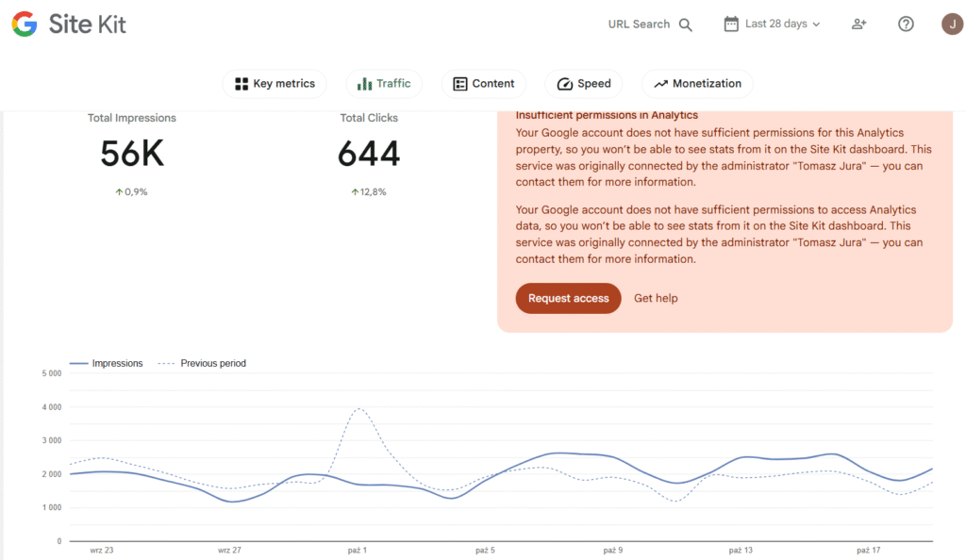Viewport: 966px width, 560px height.
Task: Click the Speed gauge icon
Action: tap(565, 84)
